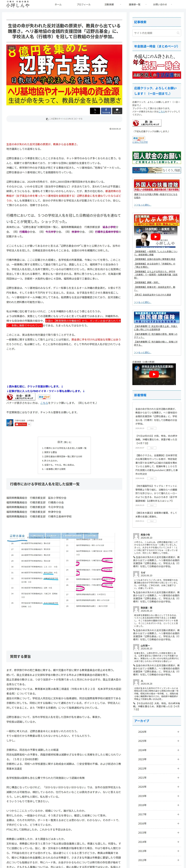Click the sidebar 政治ブログ badge
The image size is (186, 868).
pyautogui.click(x=139, y=138)
